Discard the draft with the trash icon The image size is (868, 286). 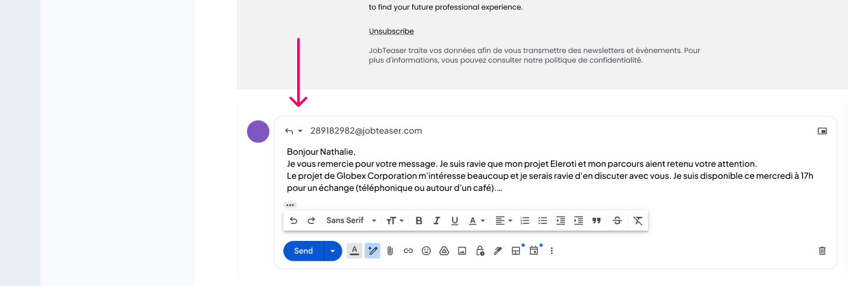click(822, 251)
